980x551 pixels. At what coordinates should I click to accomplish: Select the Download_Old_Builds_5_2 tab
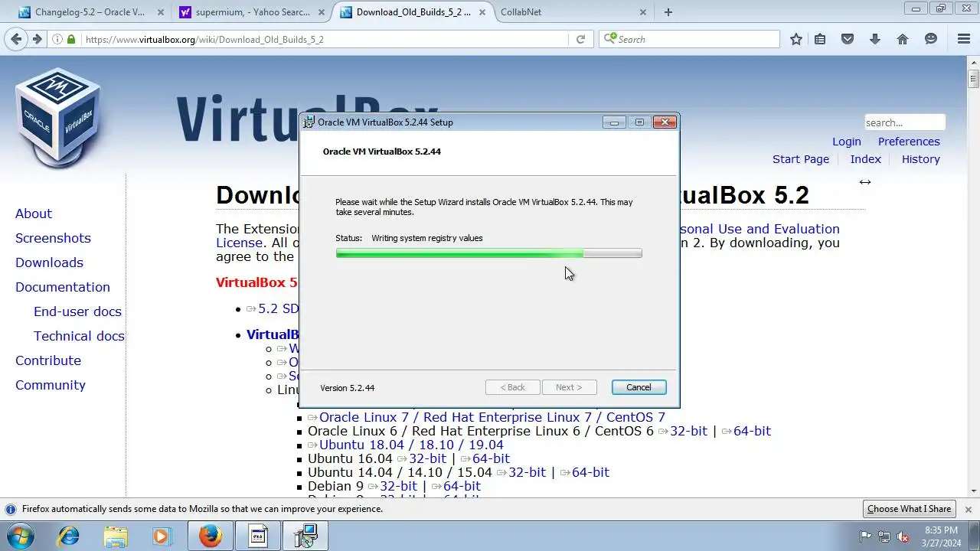(412, 12)
